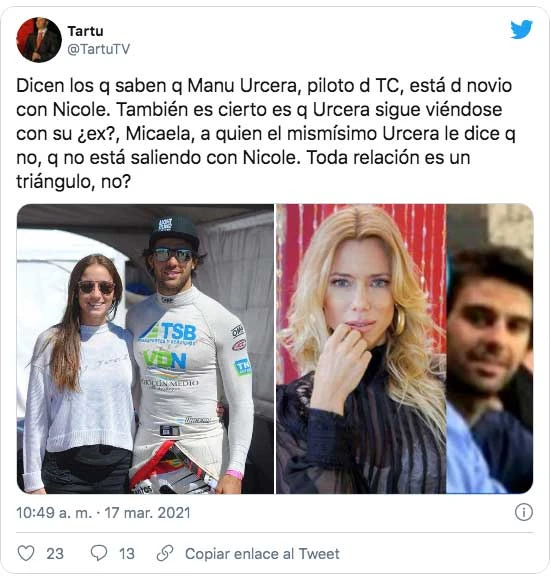Click the chain link icon
This screenshot has width=551, height=580.
[165, 553]
